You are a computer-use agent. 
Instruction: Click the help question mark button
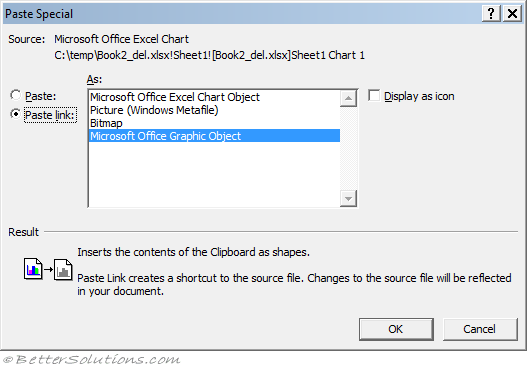pyautogui.click(x=491, y=14)
